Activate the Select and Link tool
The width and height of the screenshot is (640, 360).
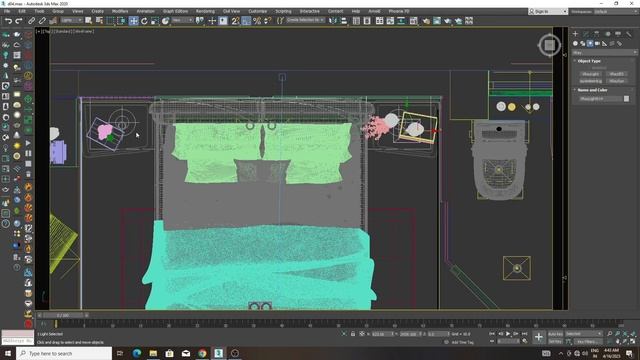click(31, 21)
